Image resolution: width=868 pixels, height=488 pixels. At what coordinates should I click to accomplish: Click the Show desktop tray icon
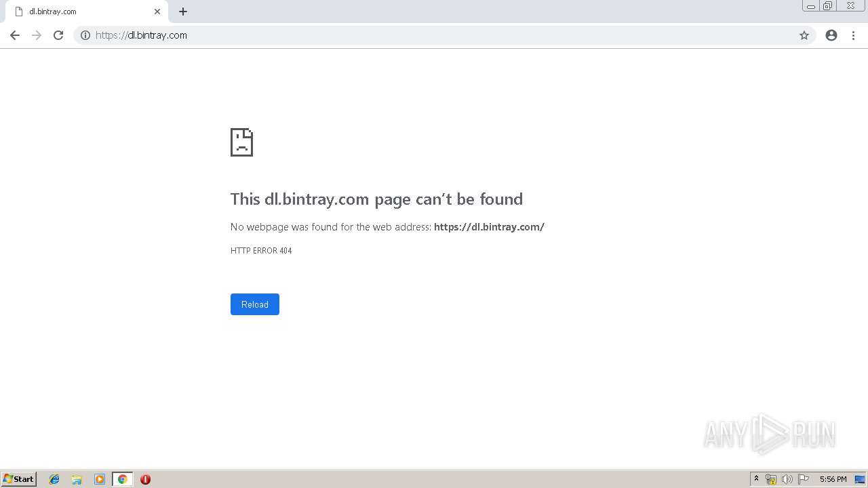(x=860, y=479)
